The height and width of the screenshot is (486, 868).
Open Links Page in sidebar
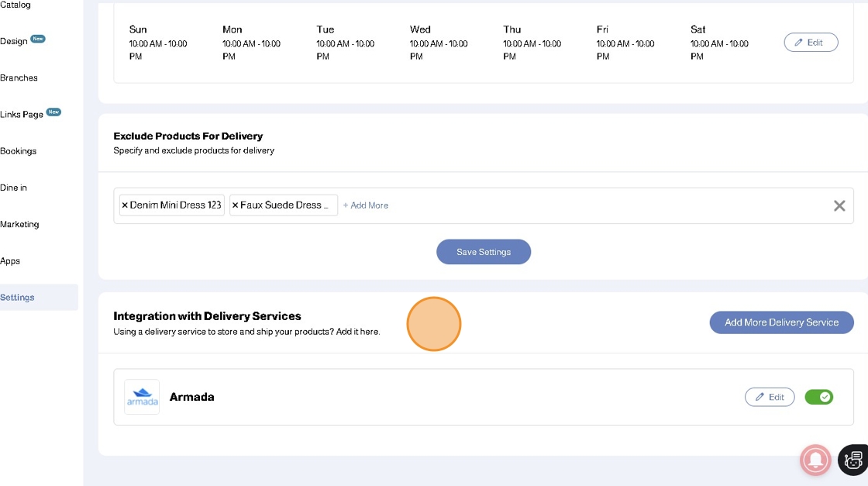pyautogui.click(x=22, y=114)
